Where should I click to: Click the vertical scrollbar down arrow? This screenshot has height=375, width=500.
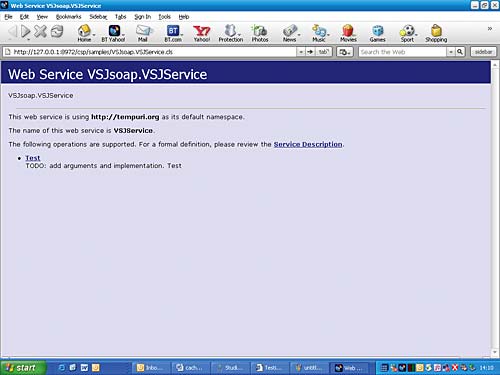[495, 352]
